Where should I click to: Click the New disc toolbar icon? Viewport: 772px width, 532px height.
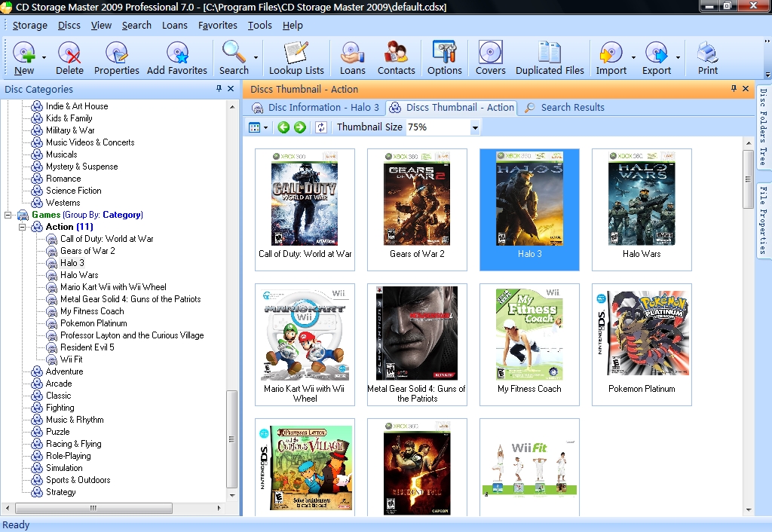(x=23, y=58)
